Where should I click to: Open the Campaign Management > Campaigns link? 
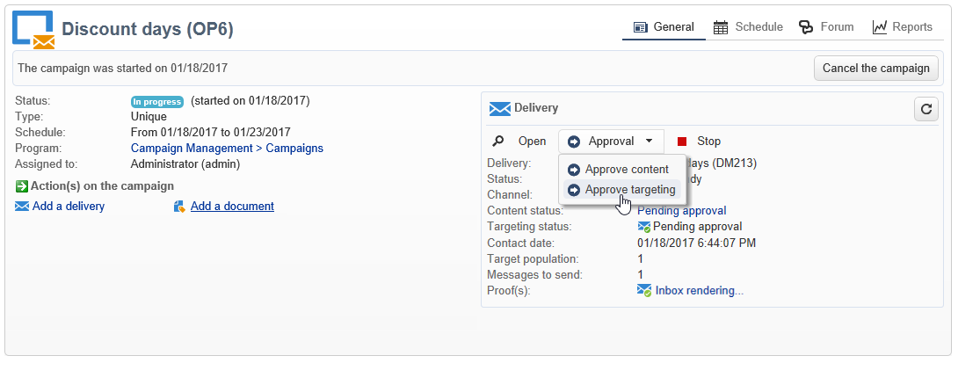pos(227,149)
